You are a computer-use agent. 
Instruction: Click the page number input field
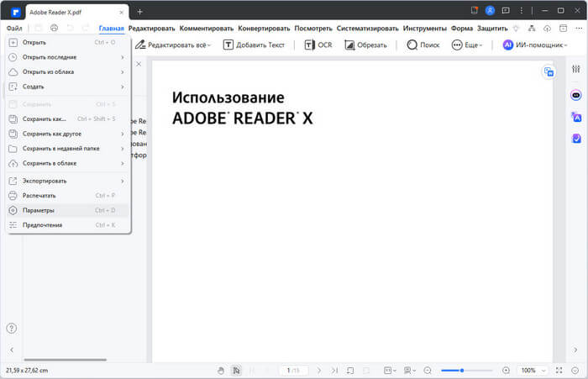tap(293, 371)
